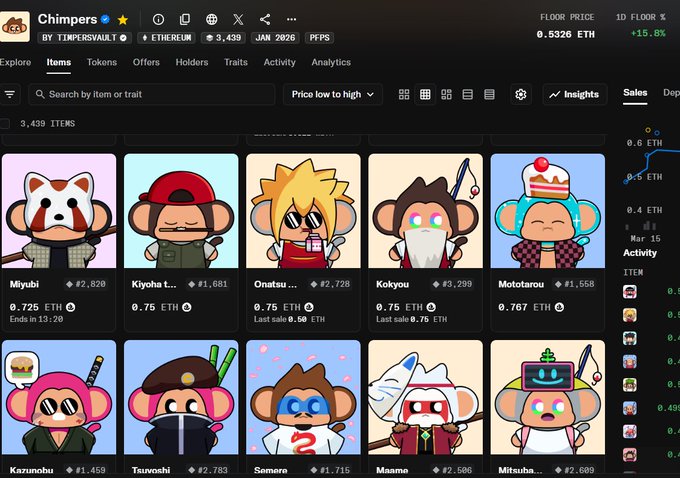
Task: Click the Insights button
Action: pos(574,94)
